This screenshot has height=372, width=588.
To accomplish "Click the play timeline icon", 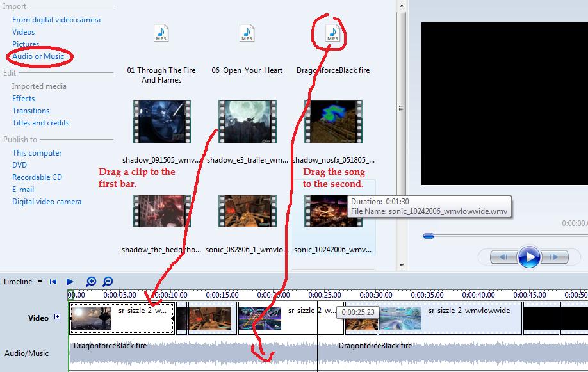I will coord(70,282).
